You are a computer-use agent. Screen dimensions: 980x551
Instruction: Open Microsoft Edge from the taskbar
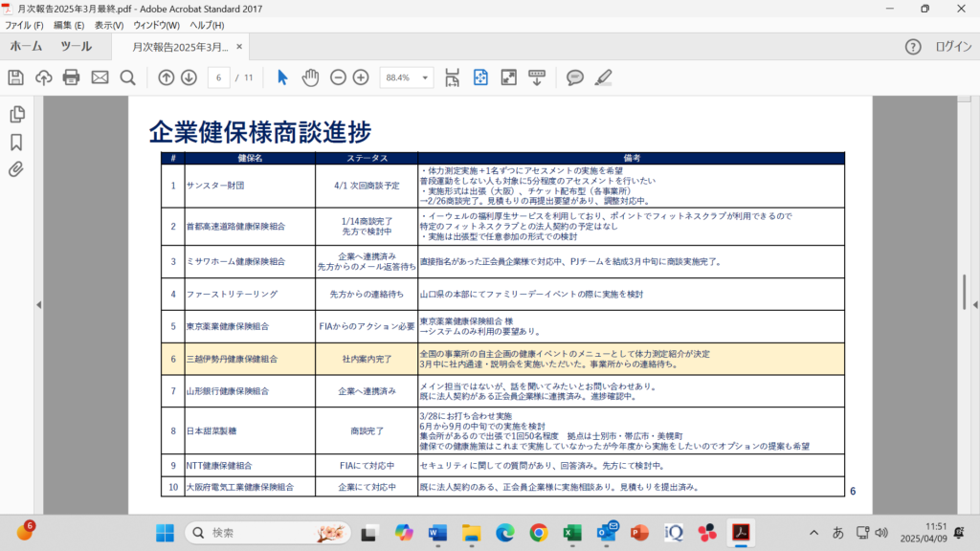pyautogui.click(x=505, y=533)
